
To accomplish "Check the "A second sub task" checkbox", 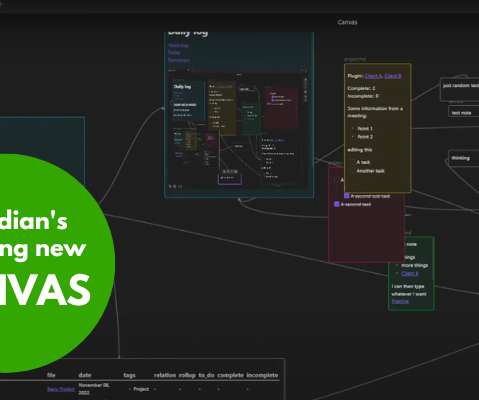I will (347, 196).
